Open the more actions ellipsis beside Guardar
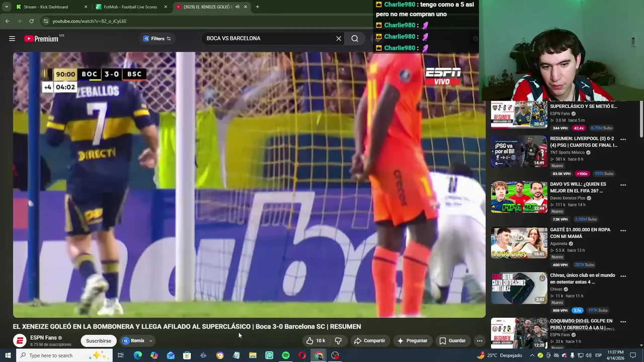This screenshot has width=644, height=362. click(479, 341)
